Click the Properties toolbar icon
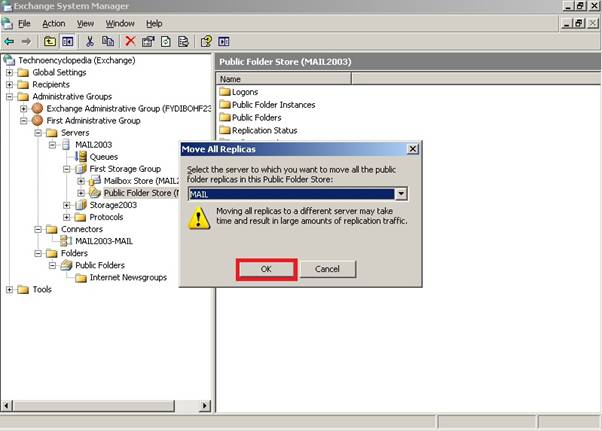 click(x=147, y=41)
